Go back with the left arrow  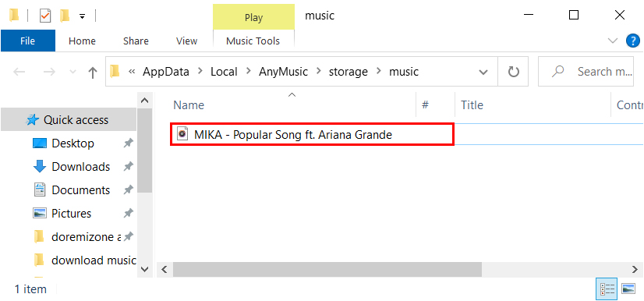[x=19, y=73]
